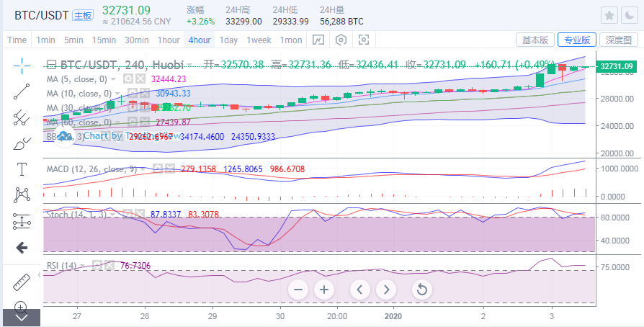Open settings gear for MACD indicator

point(157,169)
